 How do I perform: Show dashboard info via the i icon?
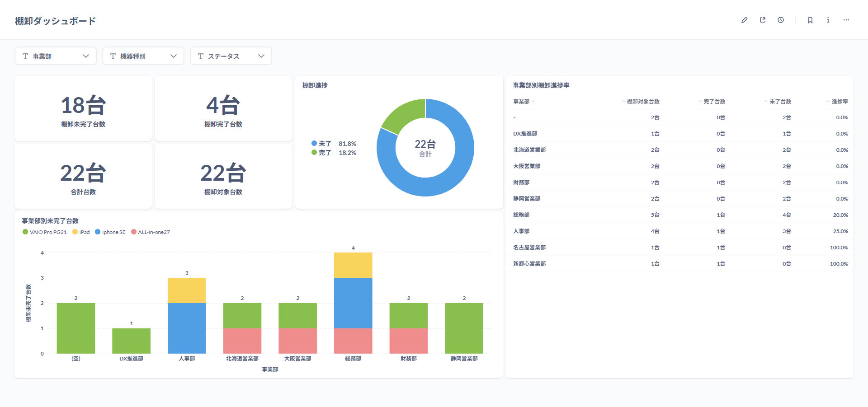[828, 20]
